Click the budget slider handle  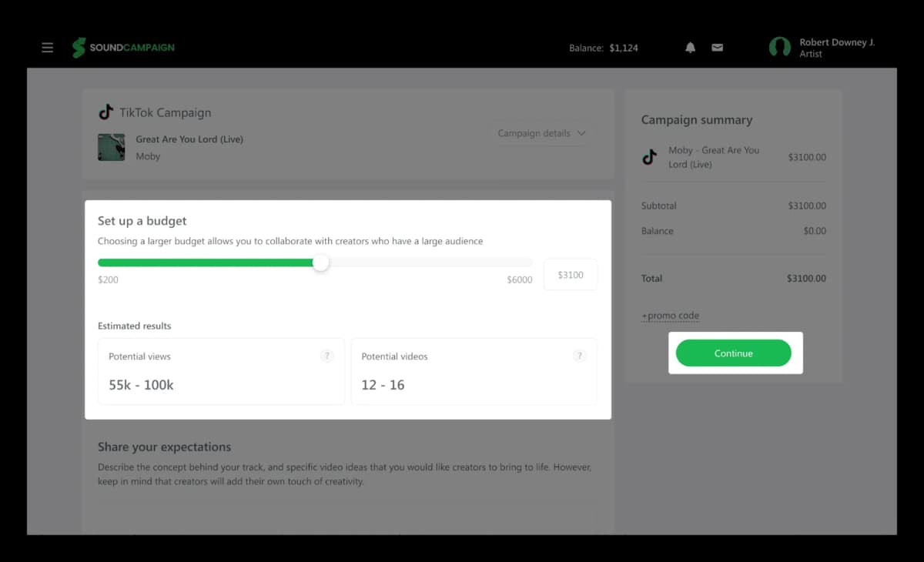point(321,263)
